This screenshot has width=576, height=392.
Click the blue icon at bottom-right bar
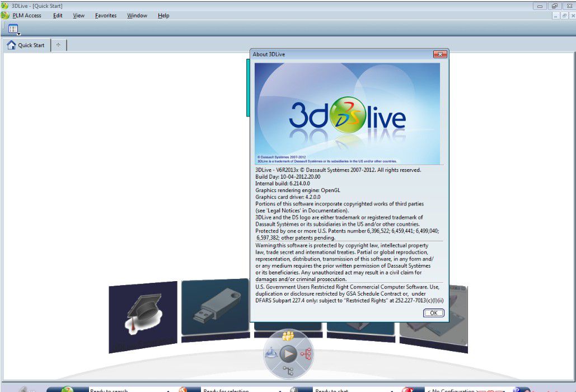[x=517, y=390]
